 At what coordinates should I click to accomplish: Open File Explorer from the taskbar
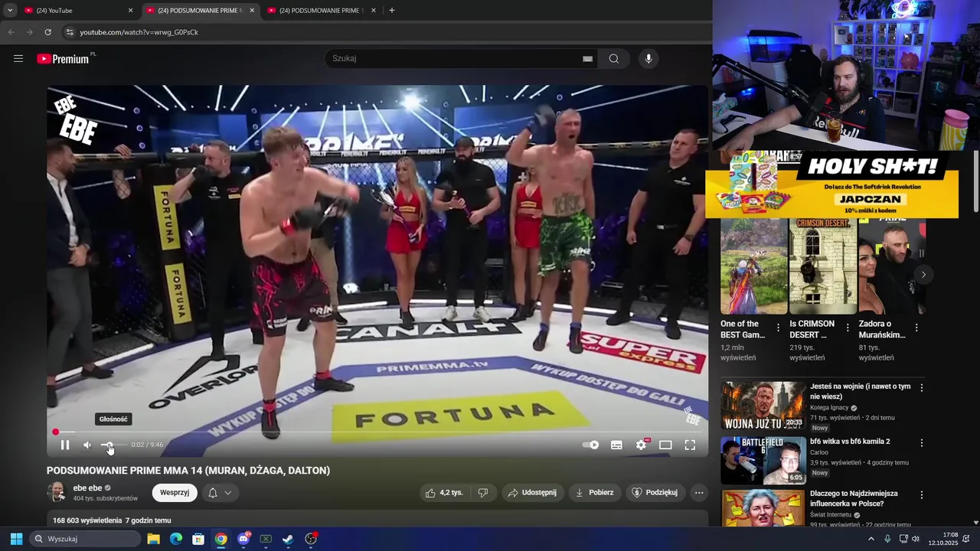pyautogui.click(x=153, y=539)
